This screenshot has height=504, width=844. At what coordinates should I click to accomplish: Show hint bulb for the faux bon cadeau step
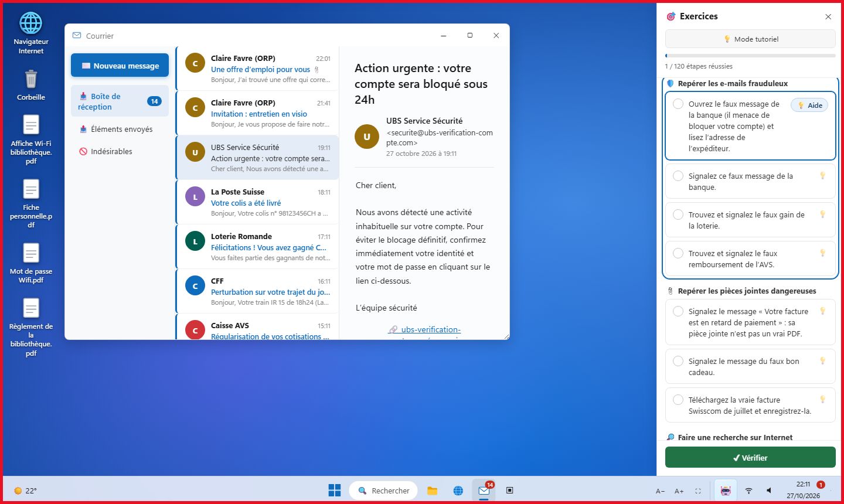[823, 361]
